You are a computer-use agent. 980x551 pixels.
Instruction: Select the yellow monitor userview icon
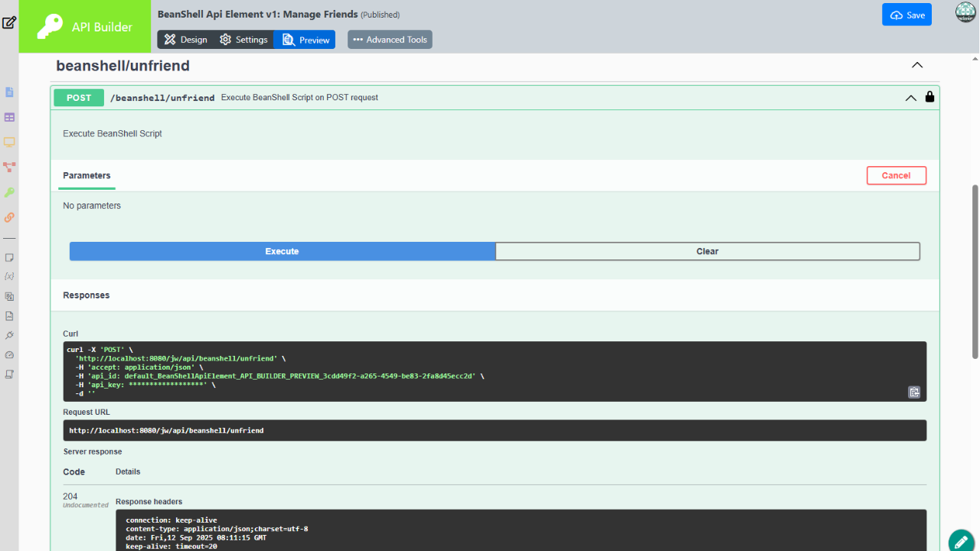click(x=9, y=142)
